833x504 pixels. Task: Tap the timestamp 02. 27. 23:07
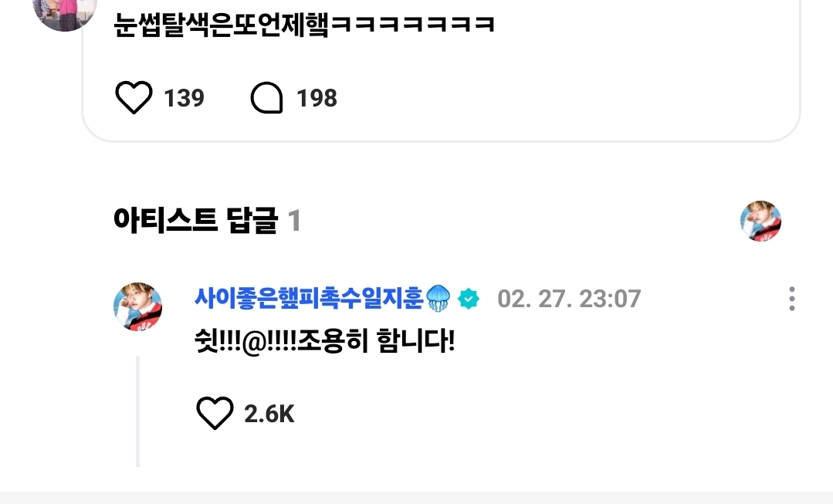pos(569,299)
